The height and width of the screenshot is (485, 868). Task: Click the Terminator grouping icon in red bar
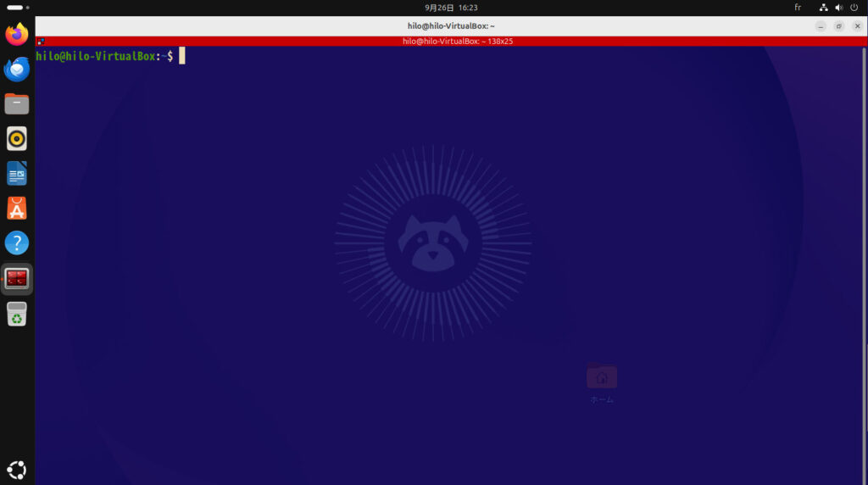(41, 42)
